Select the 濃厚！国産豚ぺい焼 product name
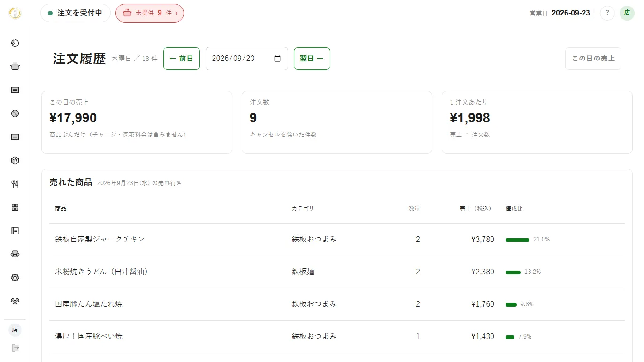 click(89, 336)
